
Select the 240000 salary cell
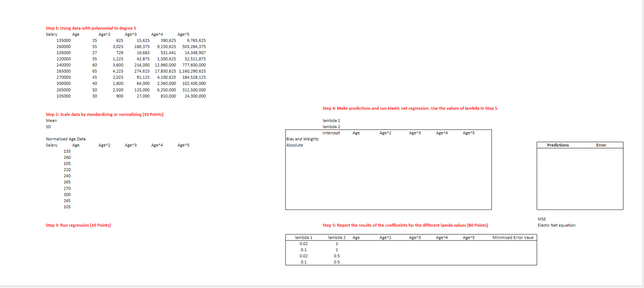(x=63, y=65)
